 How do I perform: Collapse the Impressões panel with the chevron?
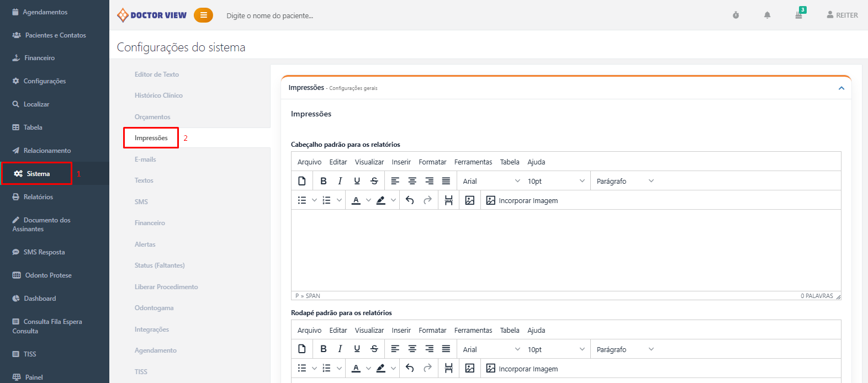841,88
